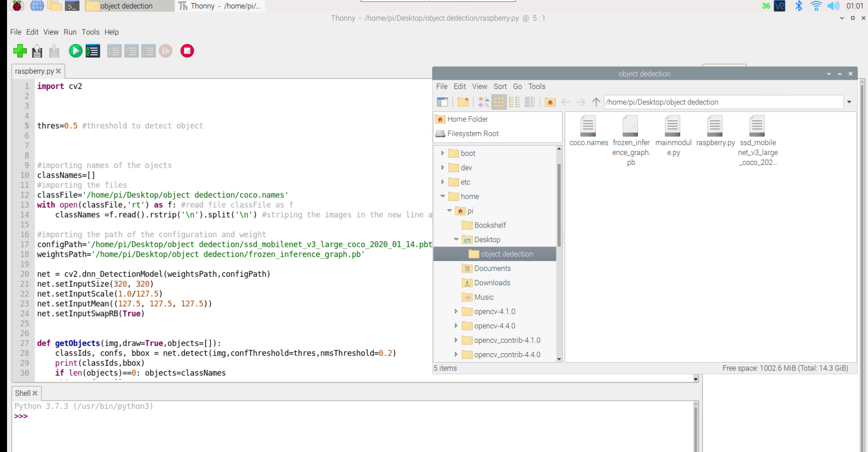Click the green Run script button
This screenshot has width=868, height=452.
point(75,51)
